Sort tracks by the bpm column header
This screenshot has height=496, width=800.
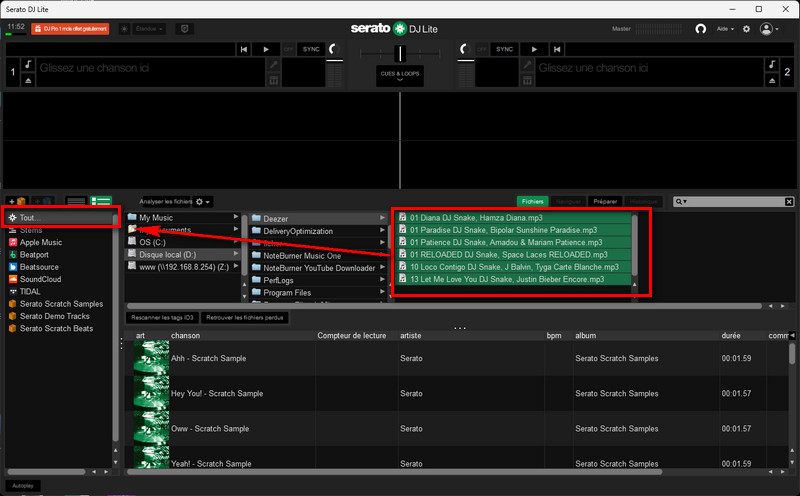[554, 335]
